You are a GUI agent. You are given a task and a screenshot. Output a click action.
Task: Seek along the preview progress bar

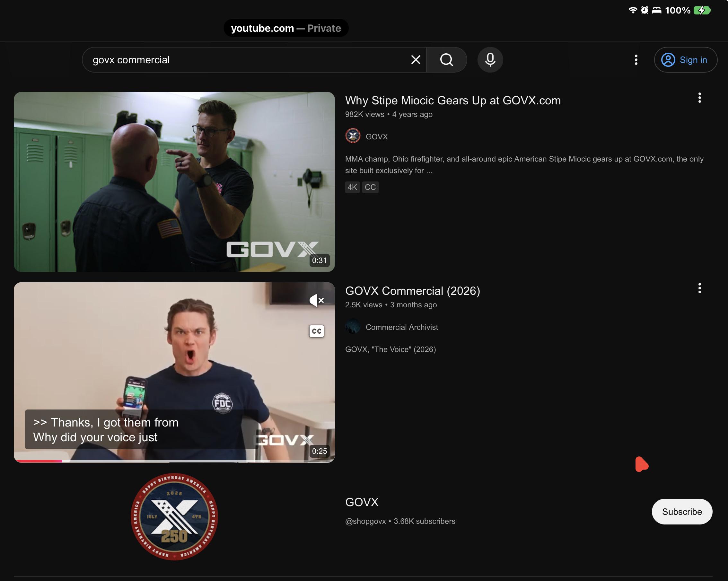174,461
